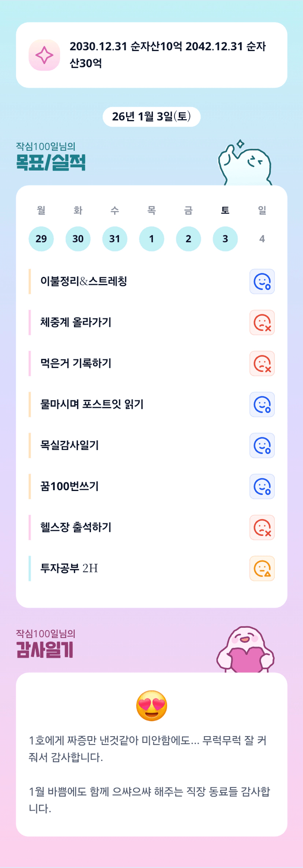Screen dimensions: 303x868
Task: Click sad face icon for 먹은거 기록하기
Action: (262, 364)
